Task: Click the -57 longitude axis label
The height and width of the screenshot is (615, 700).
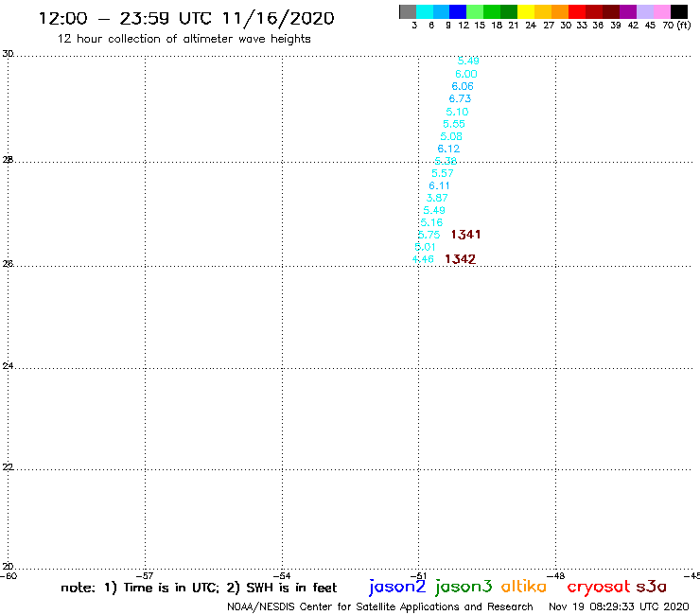Action: point(146,576)
